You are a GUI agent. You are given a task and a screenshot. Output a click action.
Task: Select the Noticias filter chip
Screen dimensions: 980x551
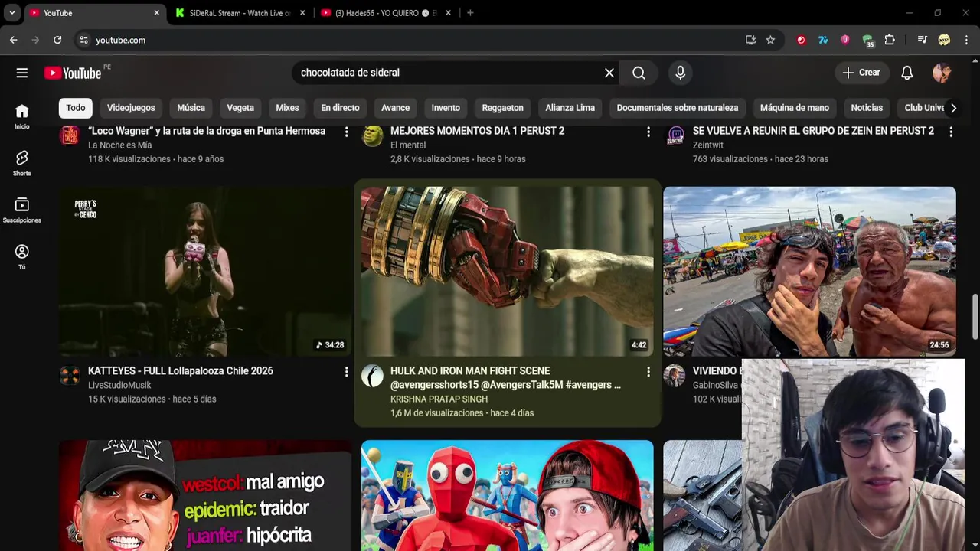[x=867, y=108]
